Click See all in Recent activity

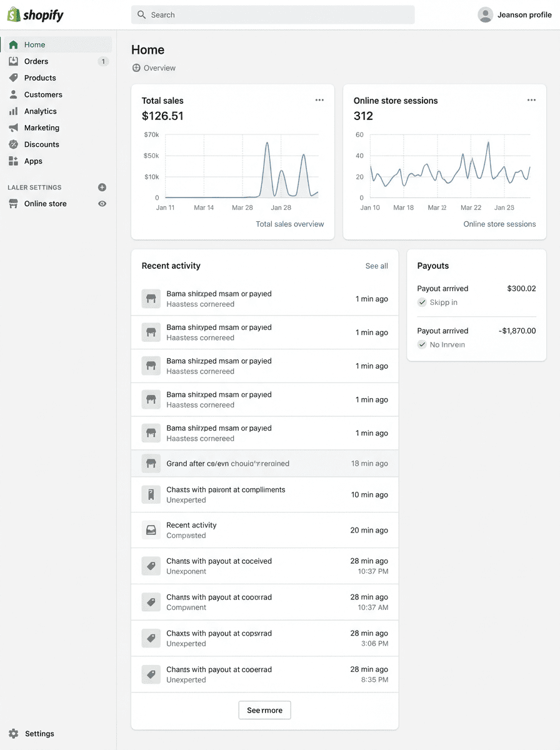click(x=377, y=266)
